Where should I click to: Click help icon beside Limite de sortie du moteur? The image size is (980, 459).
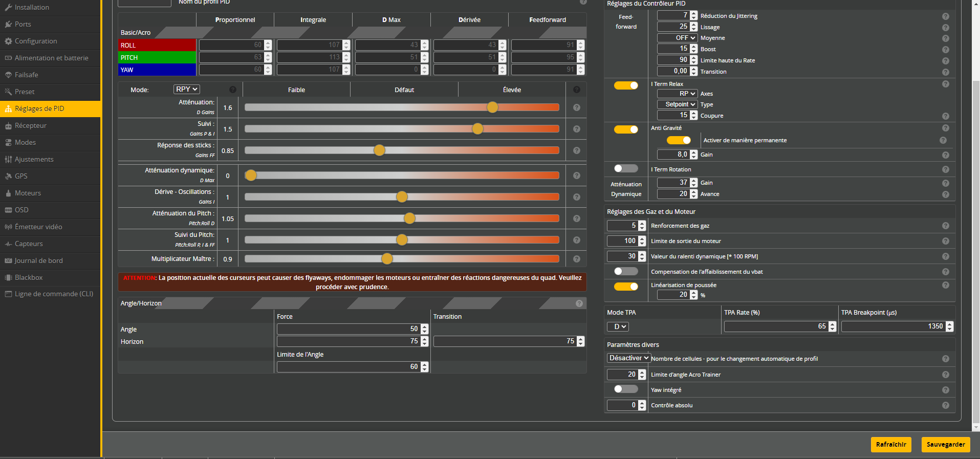[945, 241]
